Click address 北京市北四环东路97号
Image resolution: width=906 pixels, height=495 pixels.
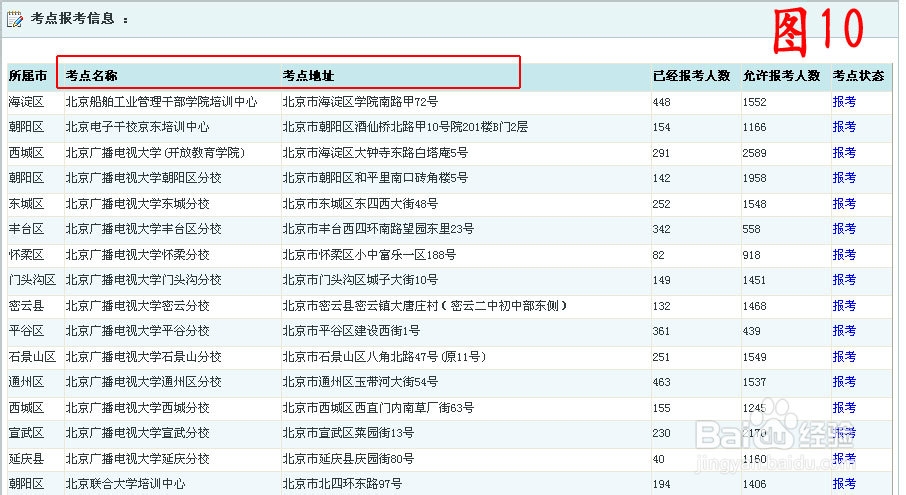click(342, 483)
